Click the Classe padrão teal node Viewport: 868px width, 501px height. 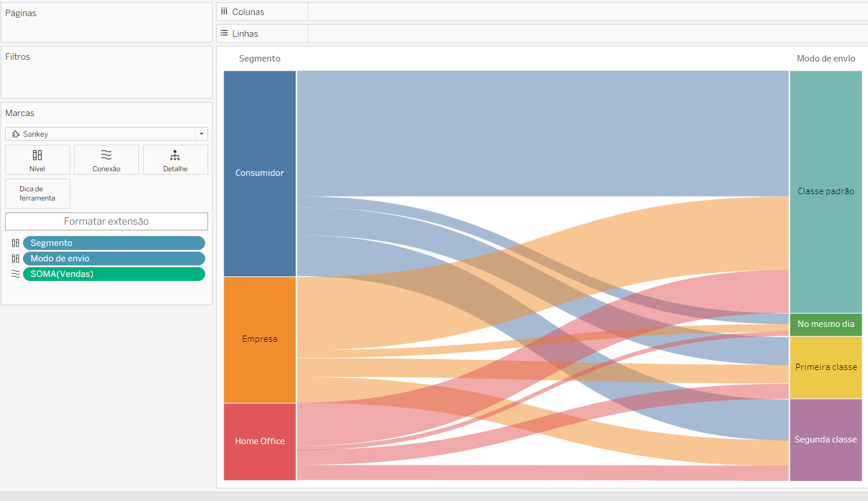click(x=826, y=192)
